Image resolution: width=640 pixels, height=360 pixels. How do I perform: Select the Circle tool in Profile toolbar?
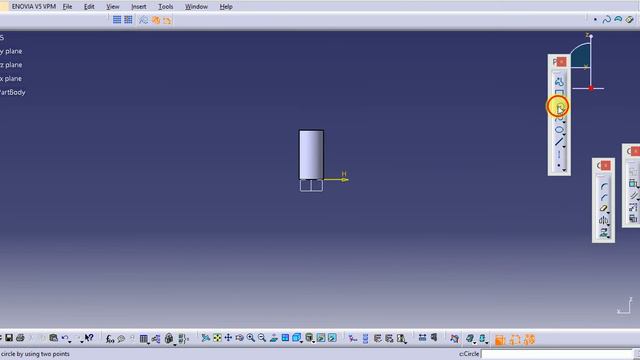pyautogui.click(x=559, y=107)
